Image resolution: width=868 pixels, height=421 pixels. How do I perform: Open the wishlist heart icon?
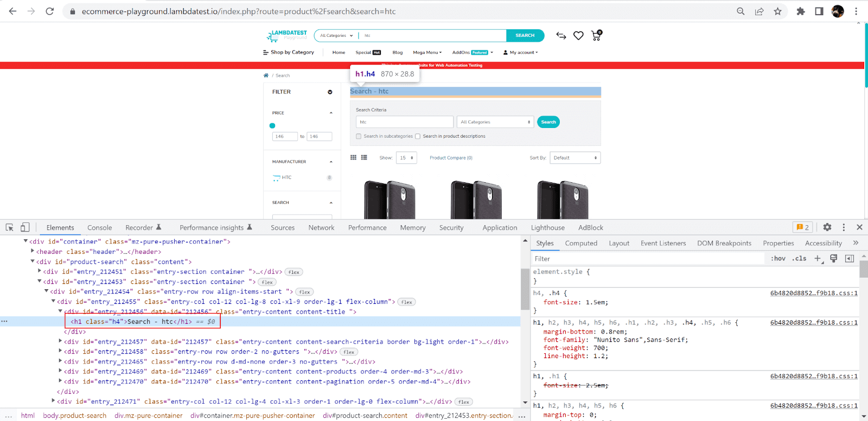coord(578,35)
